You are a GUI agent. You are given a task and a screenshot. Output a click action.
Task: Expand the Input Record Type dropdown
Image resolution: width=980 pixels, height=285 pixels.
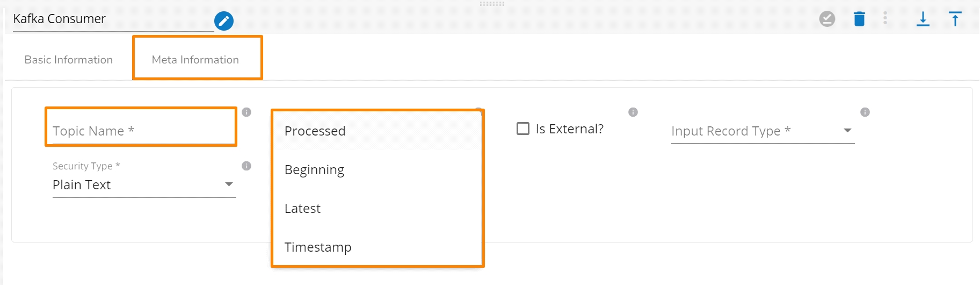(763, 131)
